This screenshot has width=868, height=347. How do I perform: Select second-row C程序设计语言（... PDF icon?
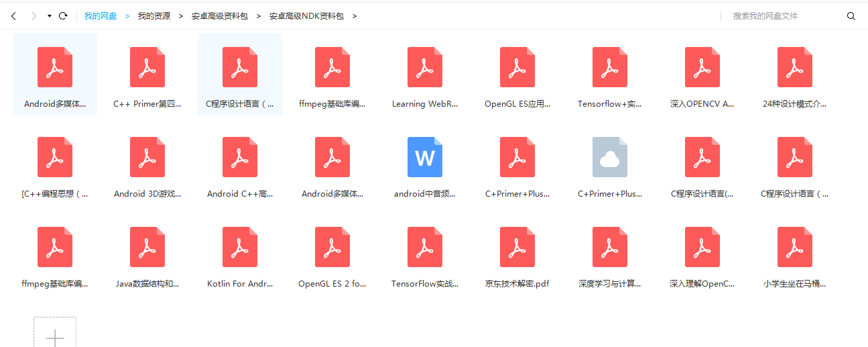(x=795, y=157)
